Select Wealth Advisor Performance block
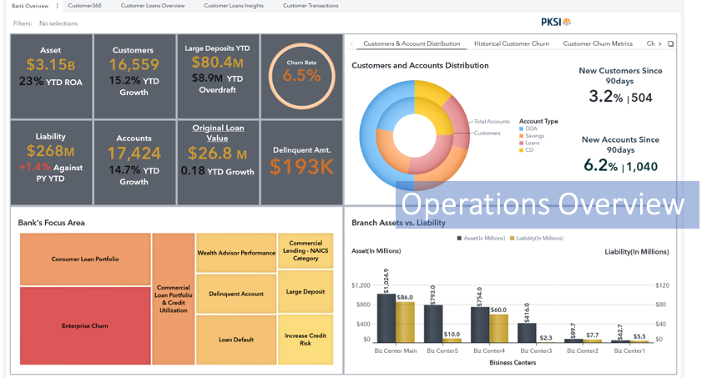 pyautogui.click(x=236, y=253)
